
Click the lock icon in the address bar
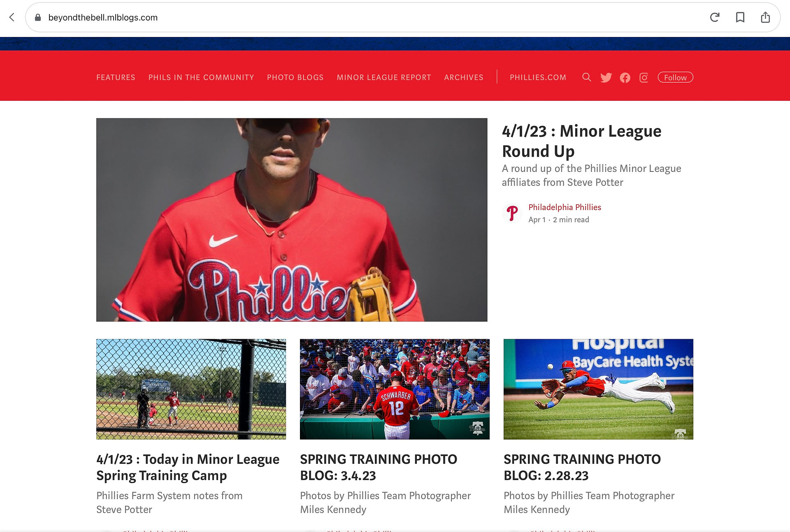pyautogui.click(x=38, y=17)
